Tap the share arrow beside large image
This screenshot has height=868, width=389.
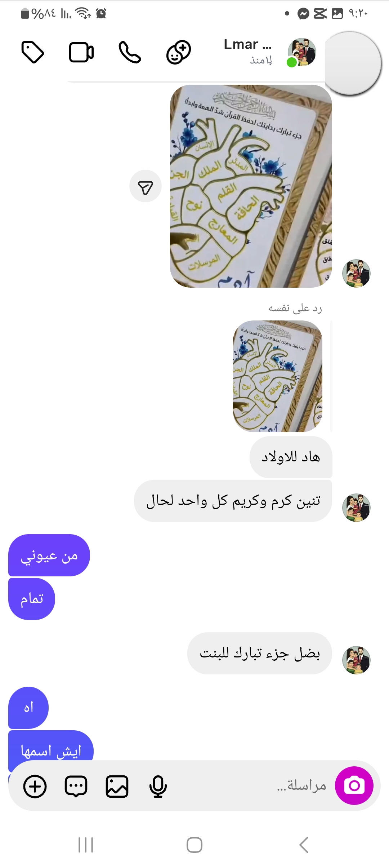point(146,186)
